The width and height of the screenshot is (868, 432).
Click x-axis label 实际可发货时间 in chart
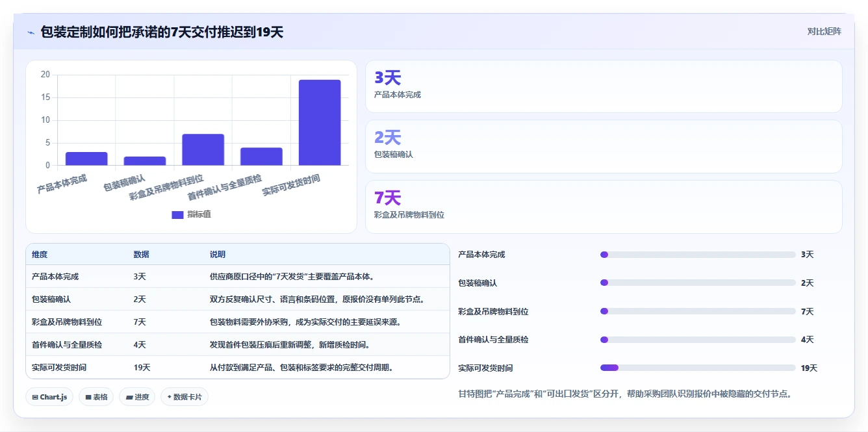pos(292,185)
